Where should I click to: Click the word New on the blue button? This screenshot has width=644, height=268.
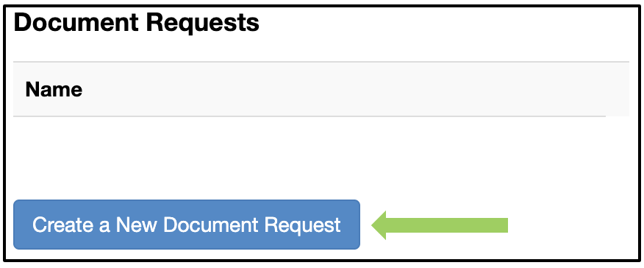coord(136,225)
